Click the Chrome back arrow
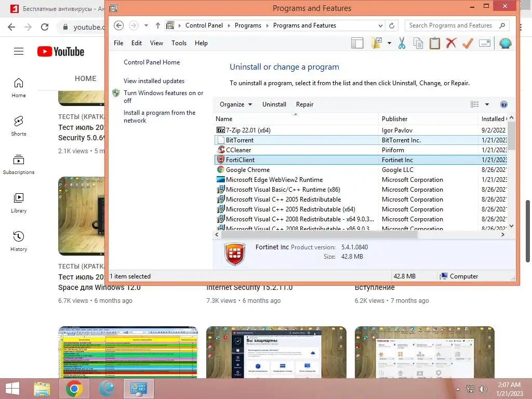 [x=11, y=27]
